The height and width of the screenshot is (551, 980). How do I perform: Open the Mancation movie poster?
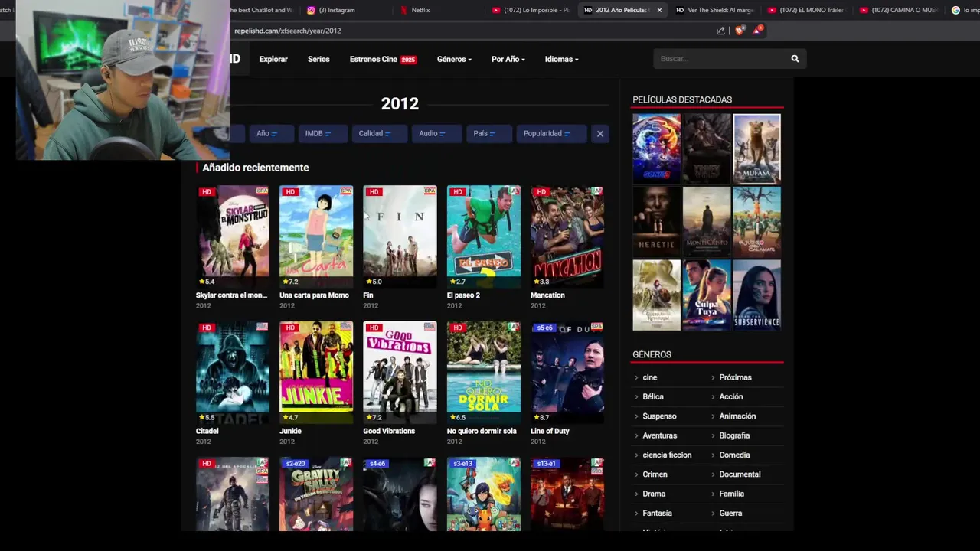pyautogui.click(x=567, y=236)
